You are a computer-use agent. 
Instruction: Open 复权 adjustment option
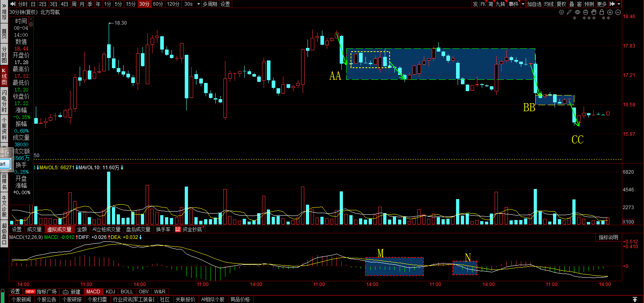click(561, 4)
